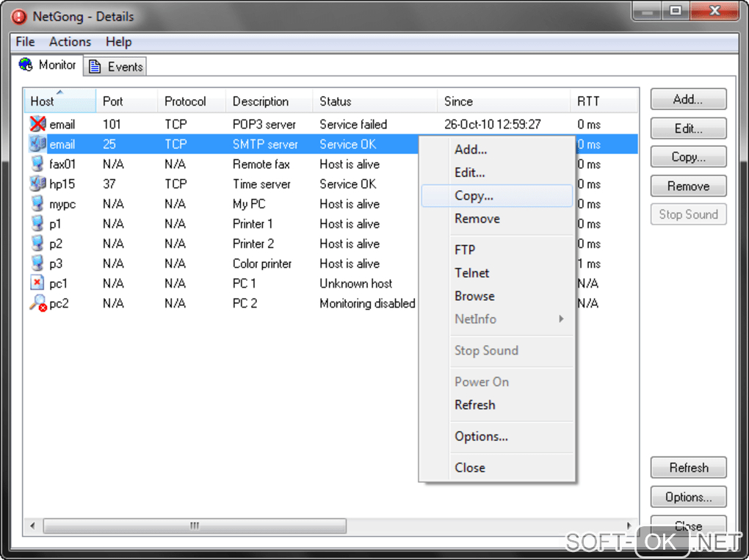
Task: Choose Add... in the context menu
Action: pyautogui.click(x=497, y=150)
